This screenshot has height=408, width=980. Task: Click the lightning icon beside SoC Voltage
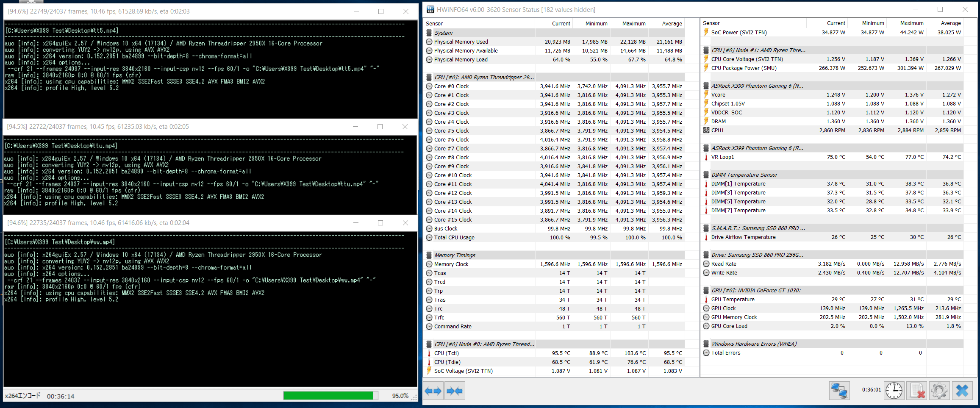pyautogui.click(x=429, y=371)
